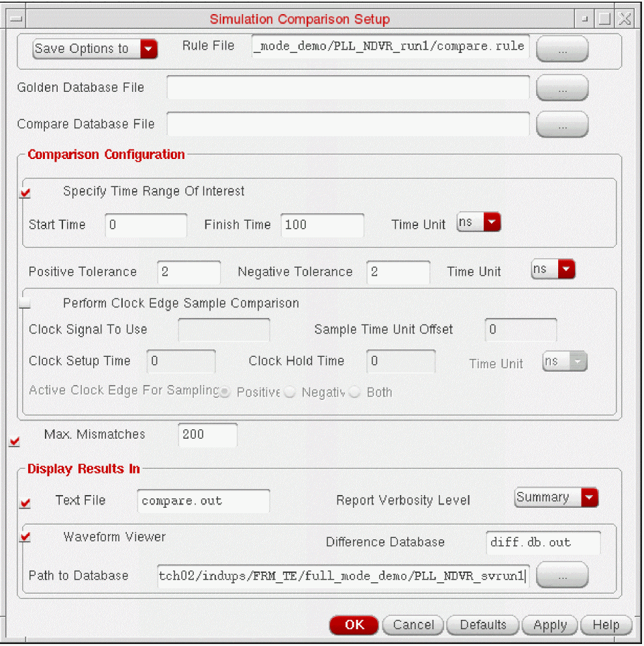Screen dimensions: 644x646
Task: Open the Help button
Action: point(606,625)
